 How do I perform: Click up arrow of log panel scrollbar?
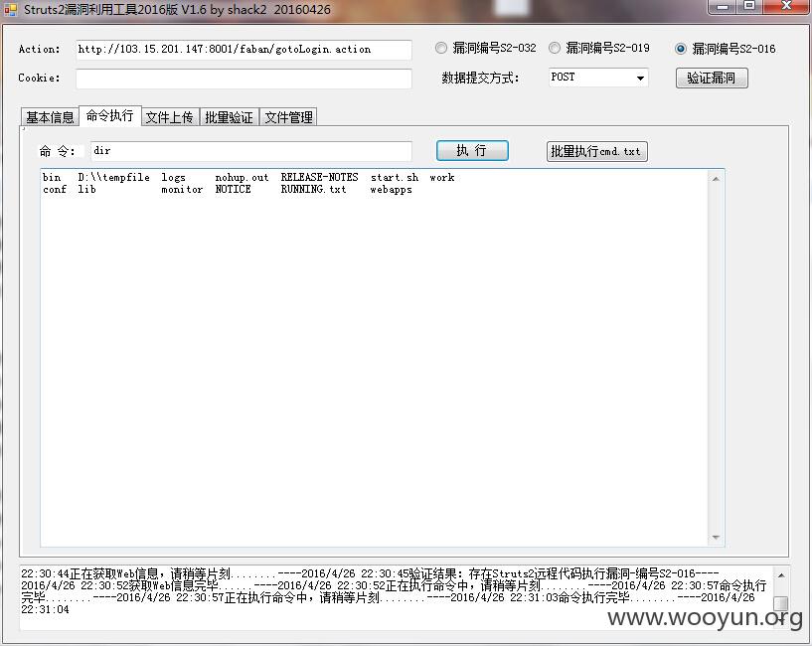[781, 575]
